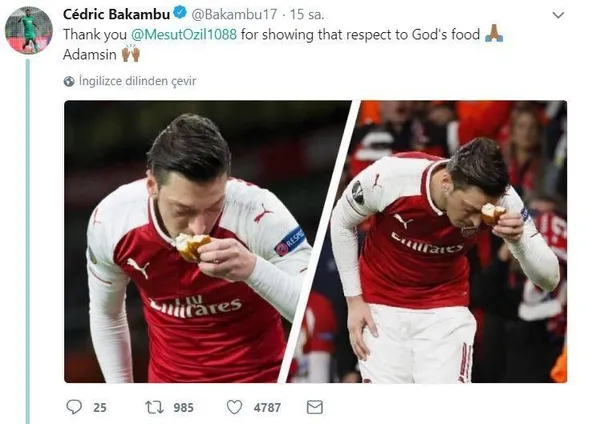Viewport: 600px width, 424px height.
Task: Click the blue verified badge
Action: pyautogui.click(x=176, y=14)
